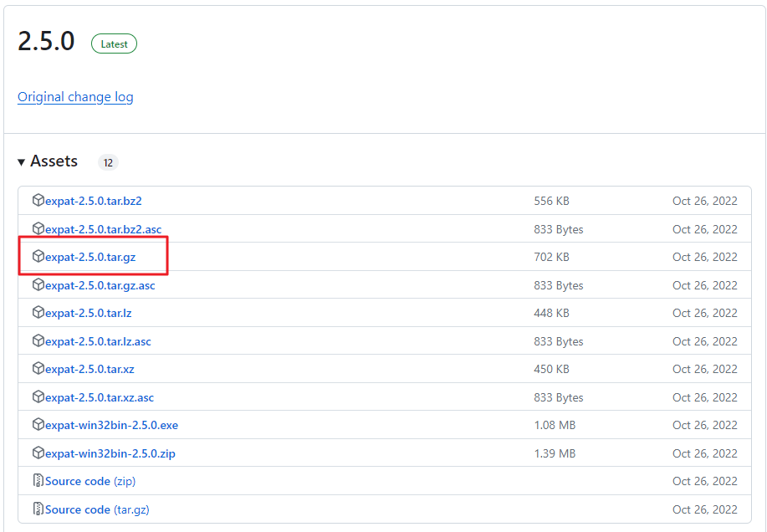Click the Assets count badge showing 12
The image size is (767, 532).
[108, 162]
